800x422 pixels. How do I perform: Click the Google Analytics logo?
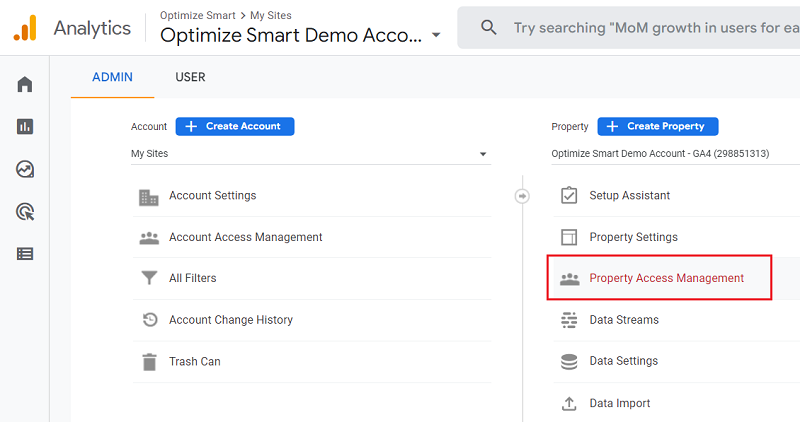point(25,28)
